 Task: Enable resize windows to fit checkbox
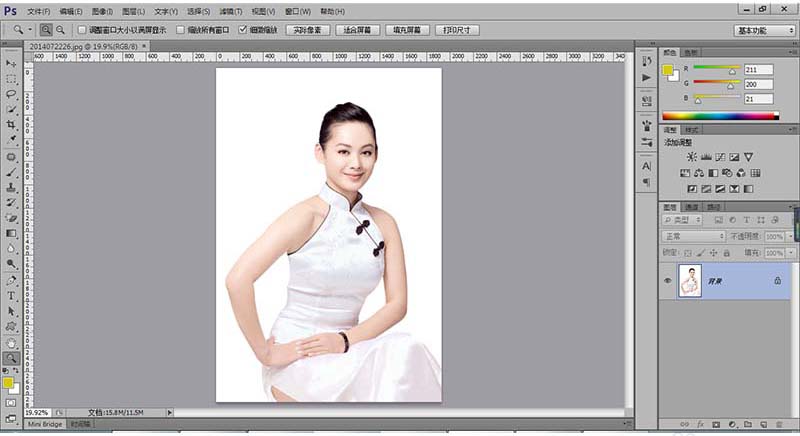82,30
